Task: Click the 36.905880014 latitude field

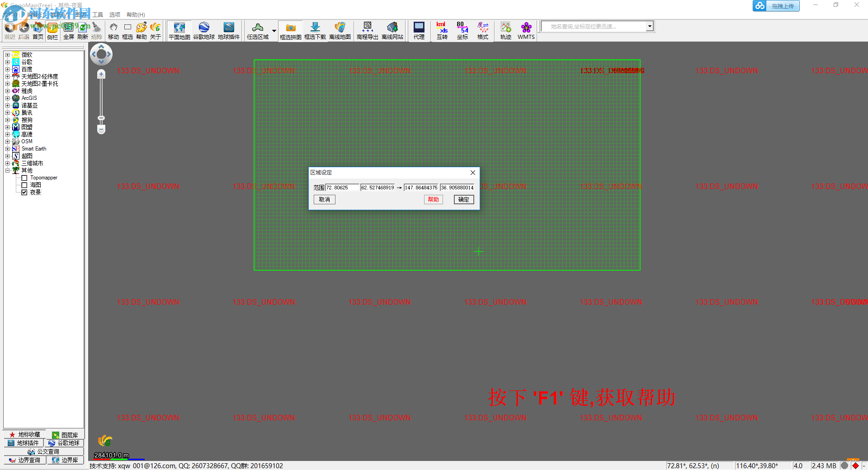Action: click(457, 188)
